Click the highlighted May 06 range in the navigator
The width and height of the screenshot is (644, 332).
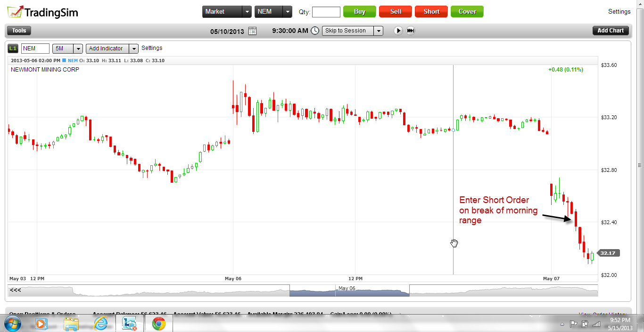(349, 291)
